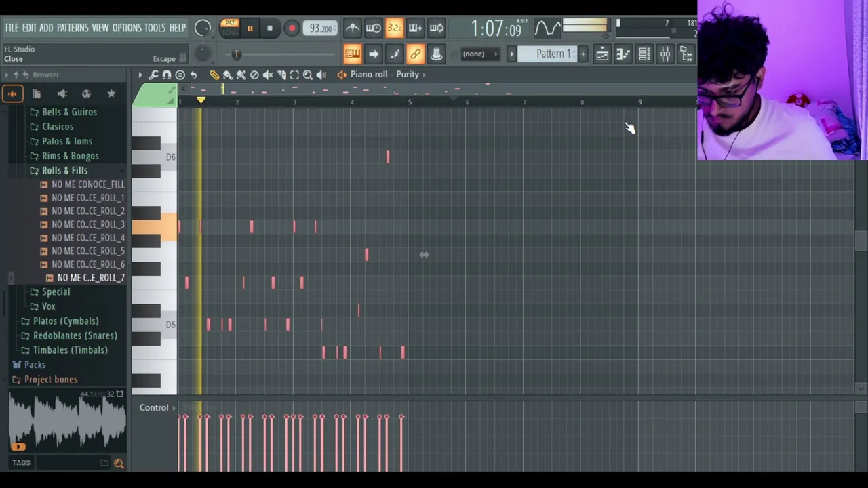The image size is (868, 488).
Task: Open the VIEW menu
Action: point(100,28)
